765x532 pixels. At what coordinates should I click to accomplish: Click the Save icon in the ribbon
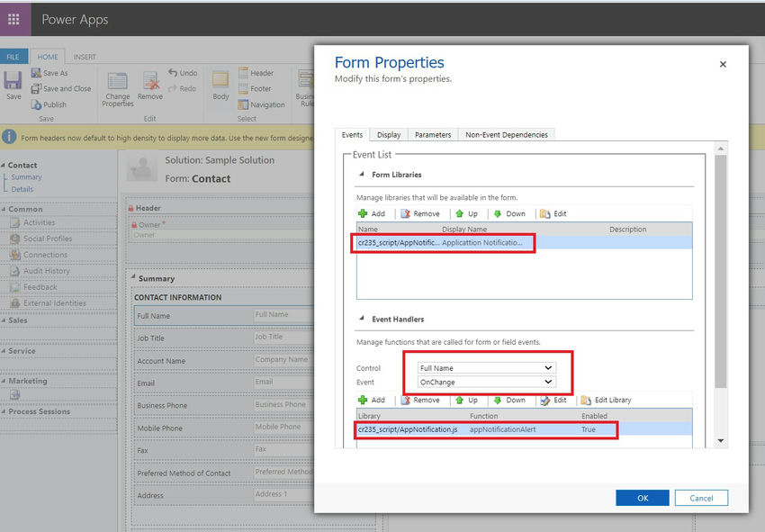(x=13, y=86)
